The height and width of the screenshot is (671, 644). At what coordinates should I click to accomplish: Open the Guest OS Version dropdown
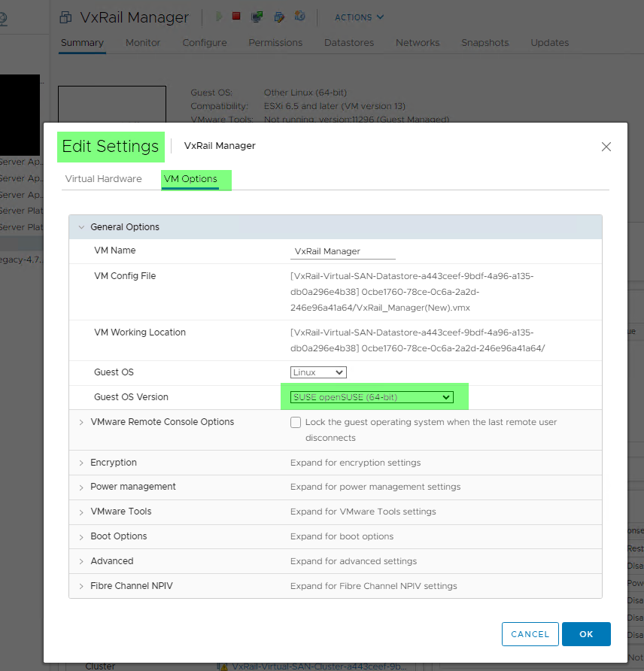[372, 397]
